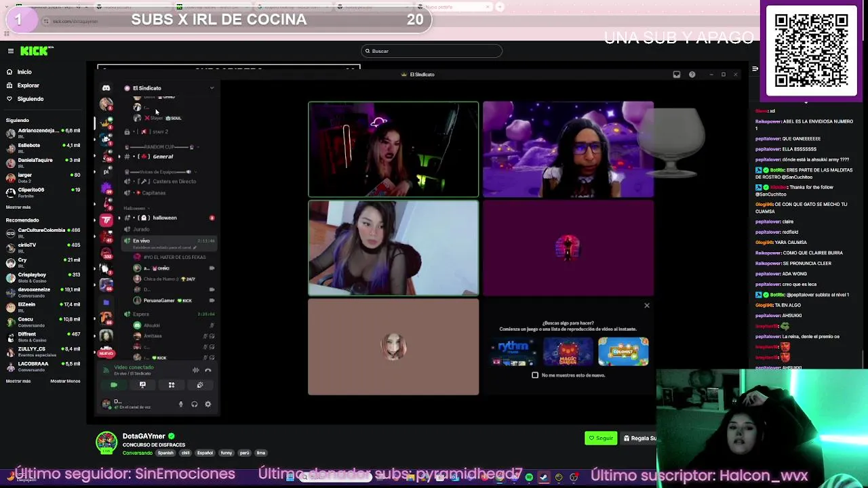
Task: Open Discord help icon in title bar
Action: 692,75
